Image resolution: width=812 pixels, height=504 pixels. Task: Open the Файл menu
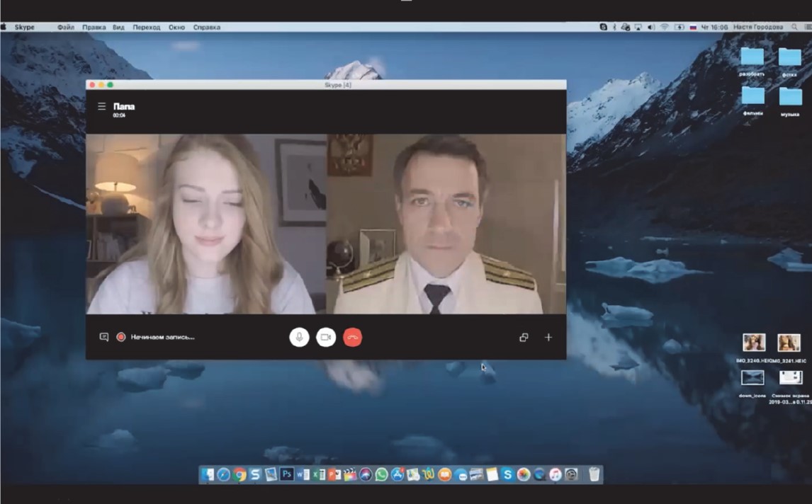pos(66,28)
